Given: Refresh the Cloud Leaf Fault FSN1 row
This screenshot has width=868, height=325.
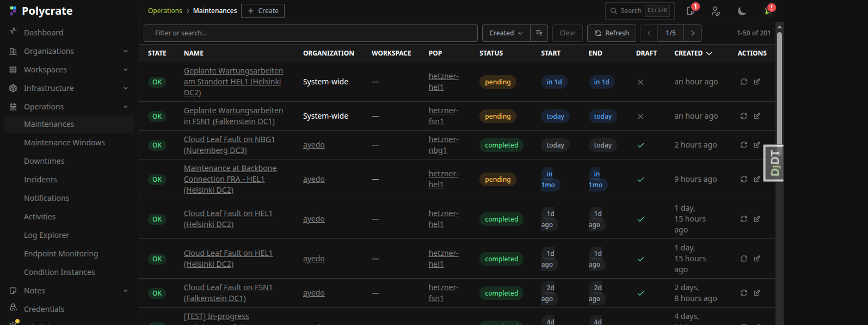Looking at the screenshot, I should click(744, 293).
